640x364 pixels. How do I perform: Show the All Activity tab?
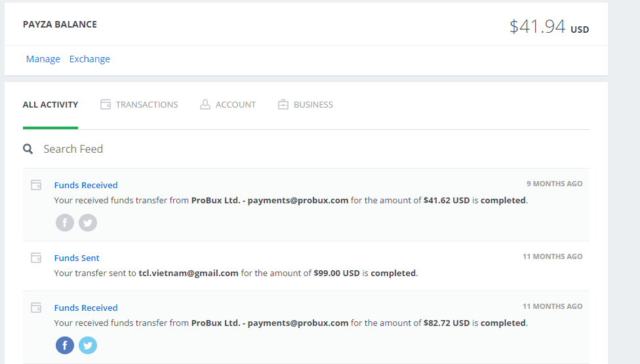[50, 104]
